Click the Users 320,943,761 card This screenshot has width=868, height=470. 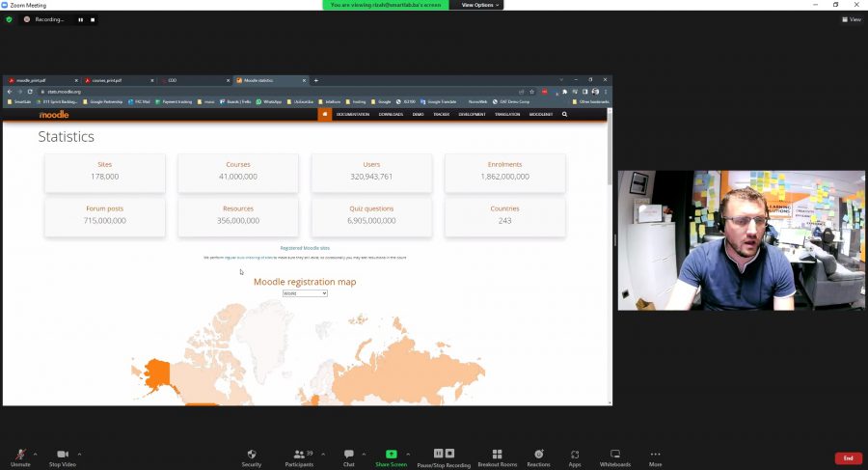[x=371, y=173]
